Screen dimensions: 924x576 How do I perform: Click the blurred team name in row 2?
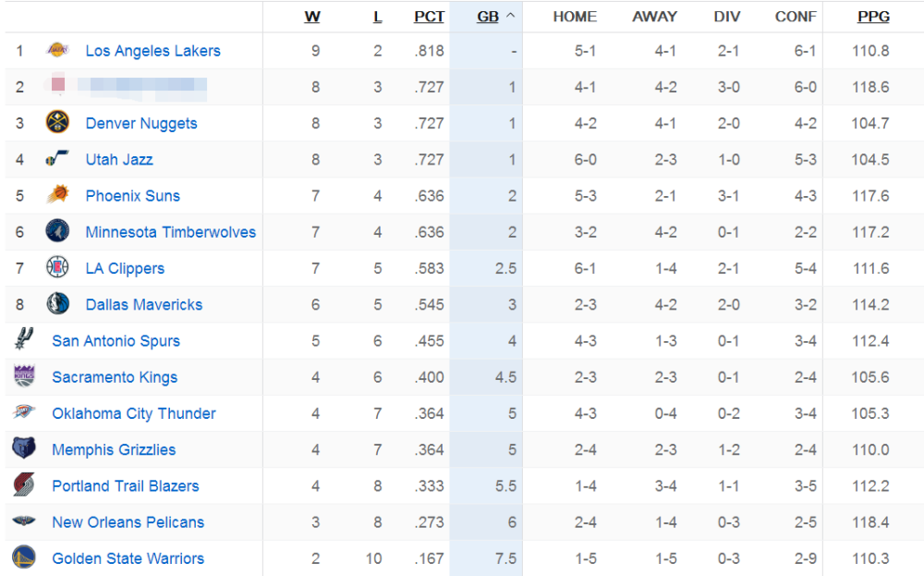[141, 87]
